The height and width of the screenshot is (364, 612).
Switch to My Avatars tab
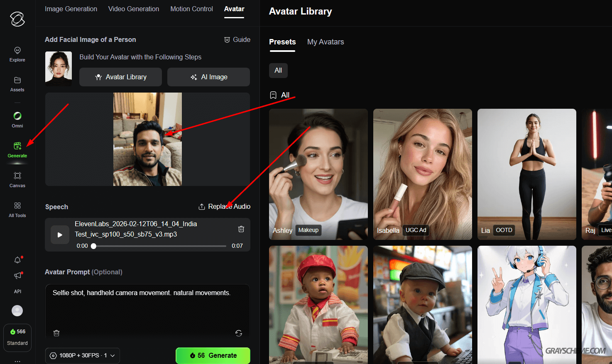pyautogui.click(x=326, y=42)
